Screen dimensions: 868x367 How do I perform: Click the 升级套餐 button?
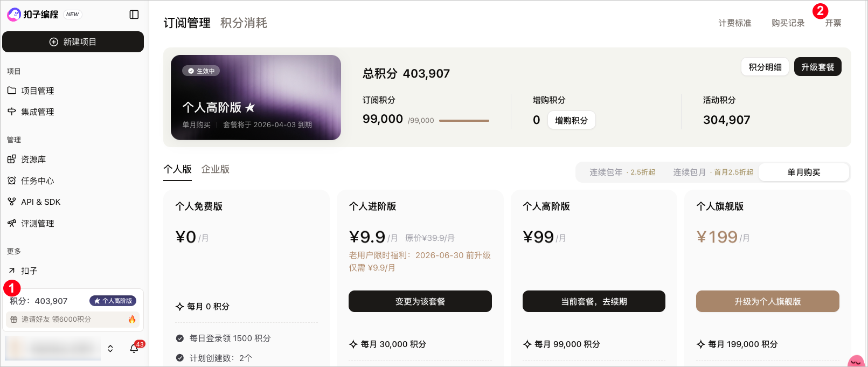pyautogui.click(x=817, y=67)
